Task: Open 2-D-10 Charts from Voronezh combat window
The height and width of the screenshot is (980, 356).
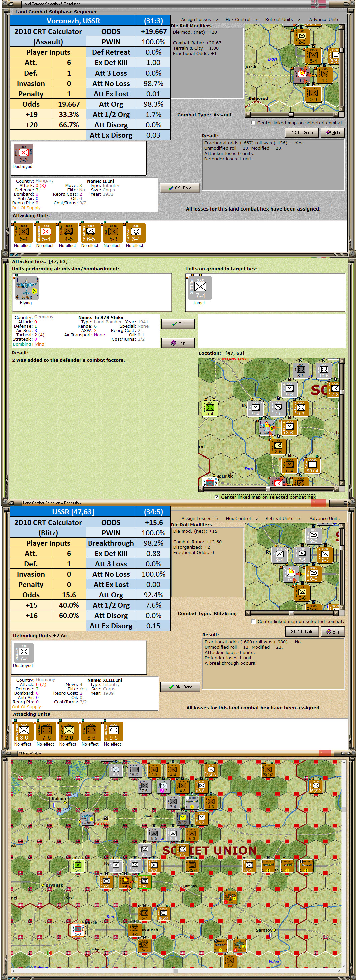Action: pos(301,133)
